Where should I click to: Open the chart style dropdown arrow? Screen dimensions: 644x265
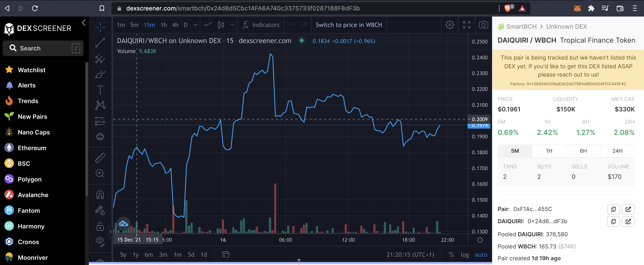pos(232,25)
